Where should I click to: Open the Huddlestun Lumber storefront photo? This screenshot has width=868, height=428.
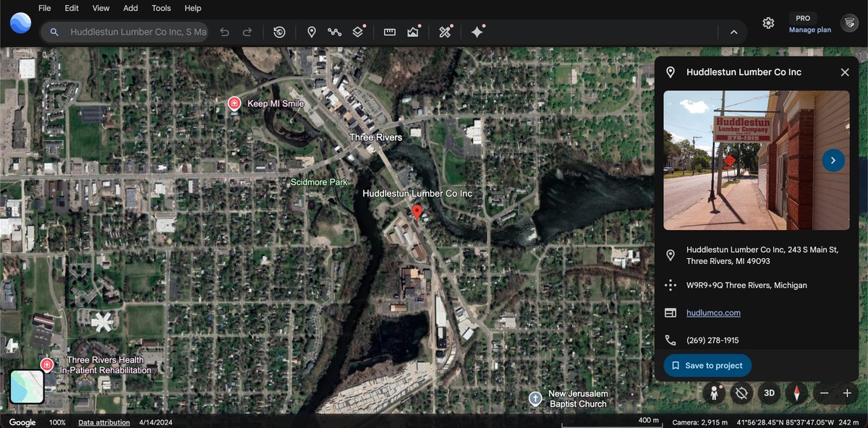757,160
